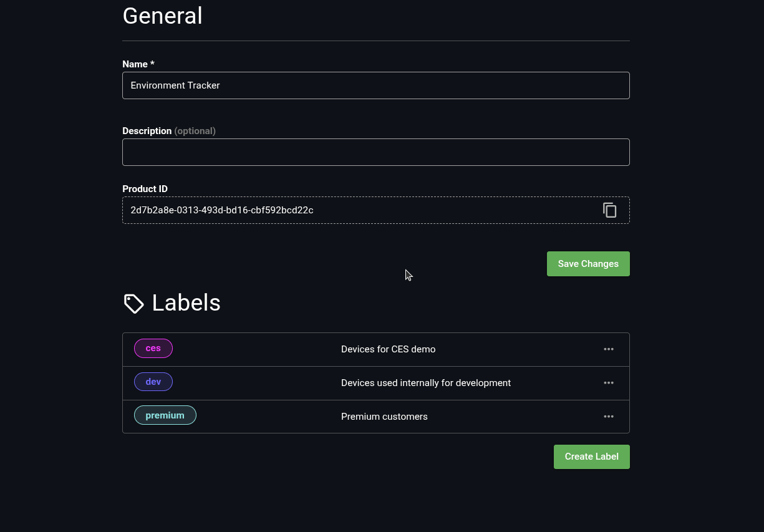The width and height of the screenshot is (764, 532).
Task: Click the Create Label button
Action: coord(591,457)
